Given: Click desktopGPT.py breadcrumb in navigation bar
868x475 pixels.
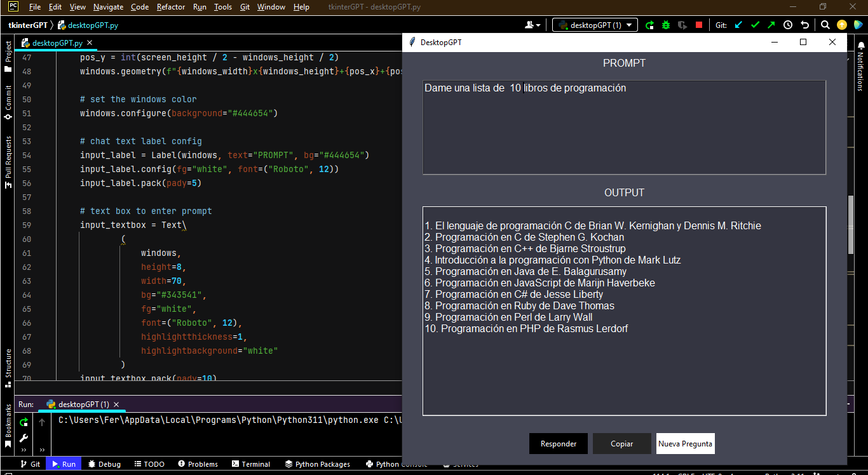Looking at the screenshot, I should [88, 25].
